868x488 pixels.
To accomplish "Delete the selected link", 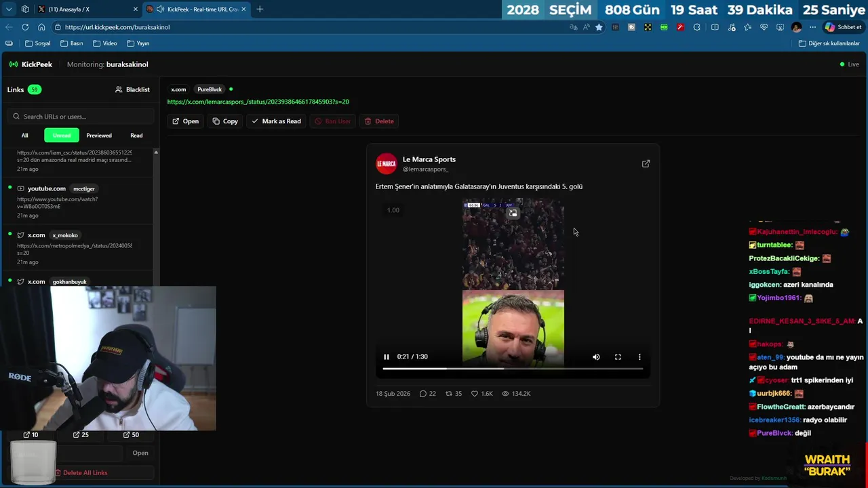I will click(379, 121).
